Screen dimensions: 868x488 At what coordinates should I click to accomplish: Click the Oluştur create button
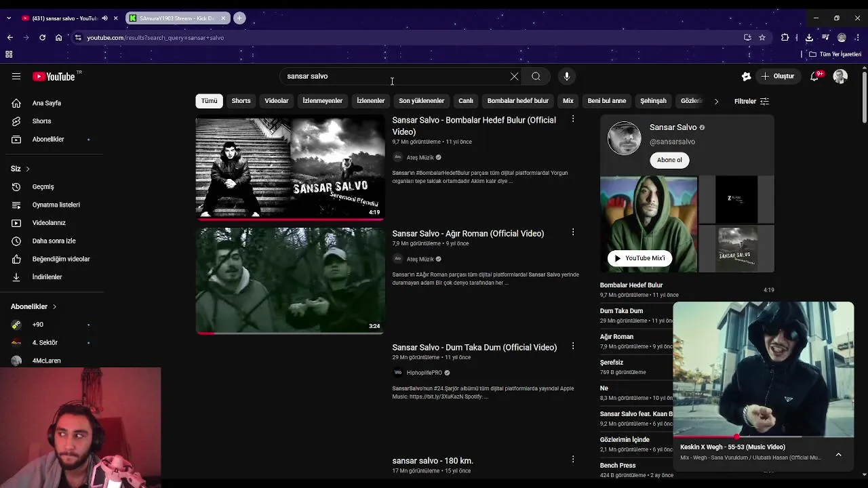pos(777,77)
